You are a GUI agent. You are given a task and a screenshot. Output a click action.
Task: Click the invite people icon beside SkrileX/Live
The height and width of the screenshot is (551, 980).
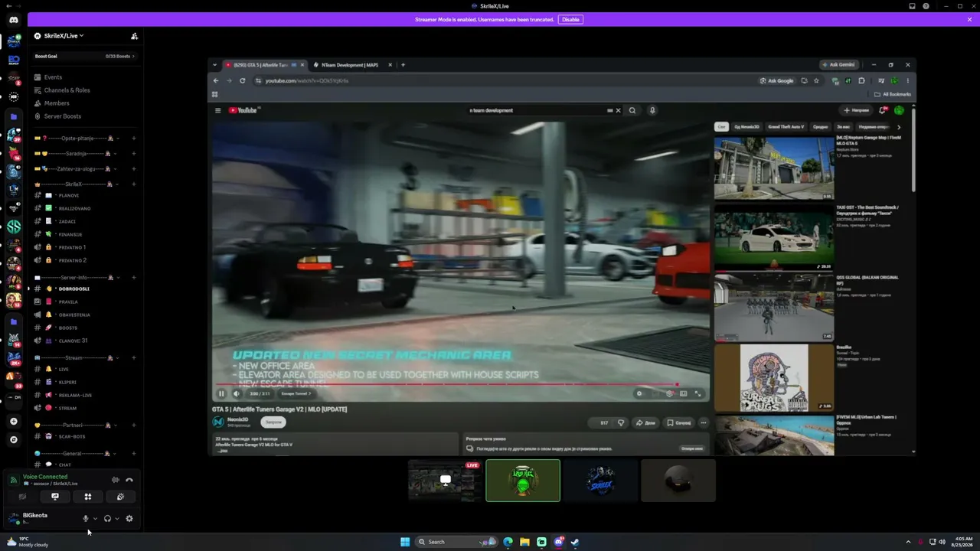[x=134, y=36]
